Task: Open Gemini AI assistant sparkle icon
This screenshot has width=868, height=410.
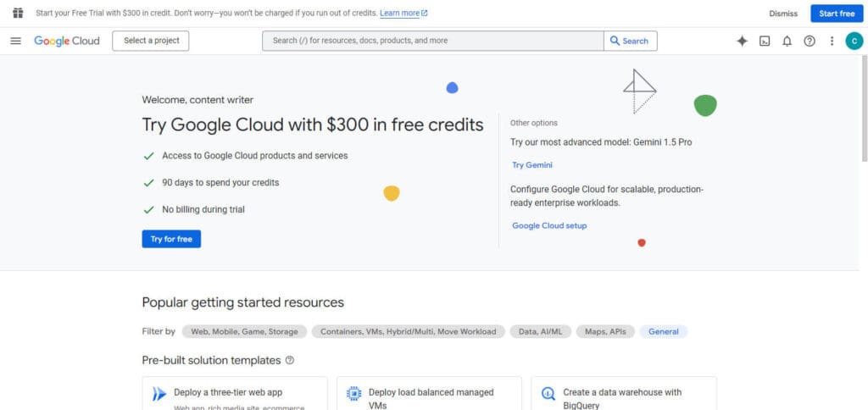Action: 743,41
